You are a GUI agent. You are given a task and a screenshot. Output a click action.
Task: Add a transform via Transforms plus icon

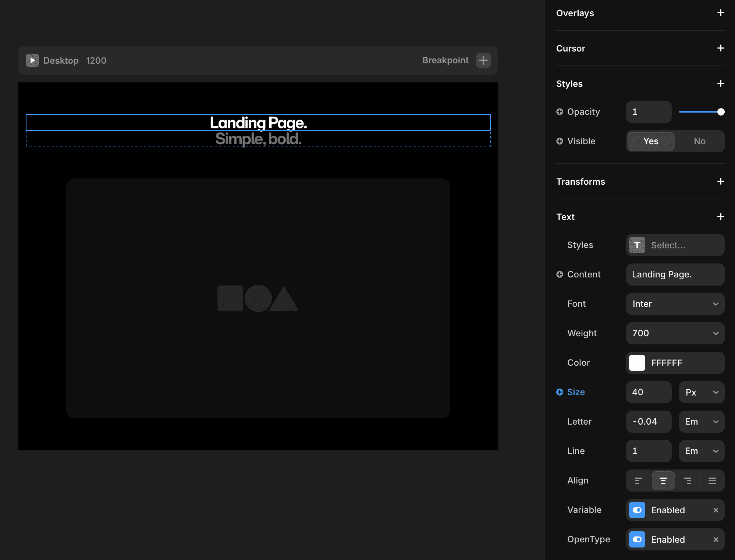721,181
